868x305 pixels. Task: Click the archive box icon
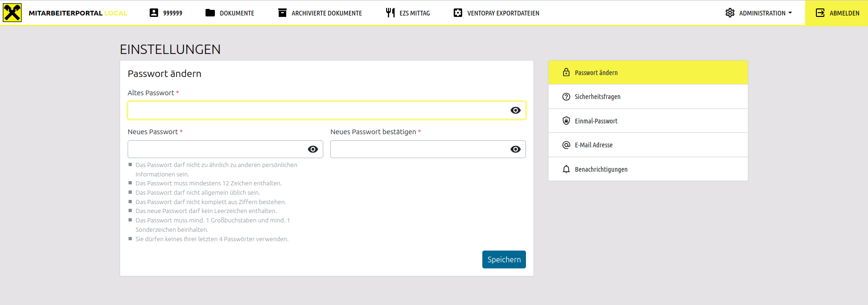pos(282,13)
